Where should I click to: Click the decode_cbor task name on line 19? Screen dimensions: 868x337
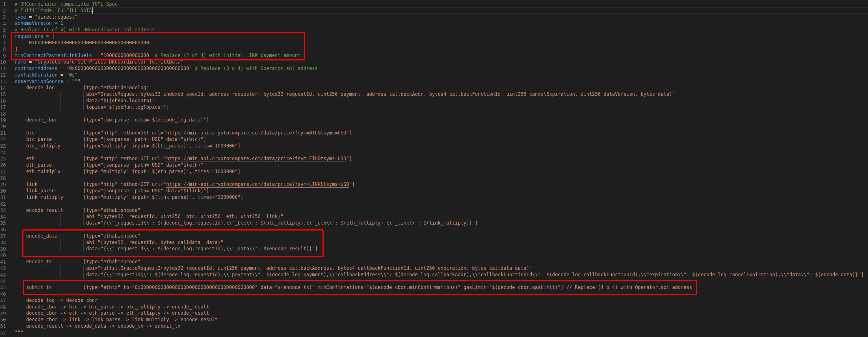[x=42, y=120]
